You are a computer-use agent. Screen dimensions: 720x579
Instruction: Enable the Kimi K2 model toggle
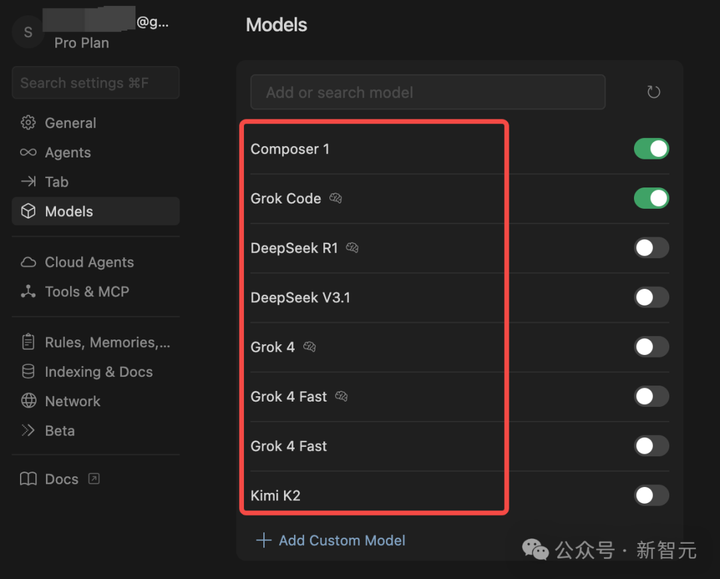point(651,495)
